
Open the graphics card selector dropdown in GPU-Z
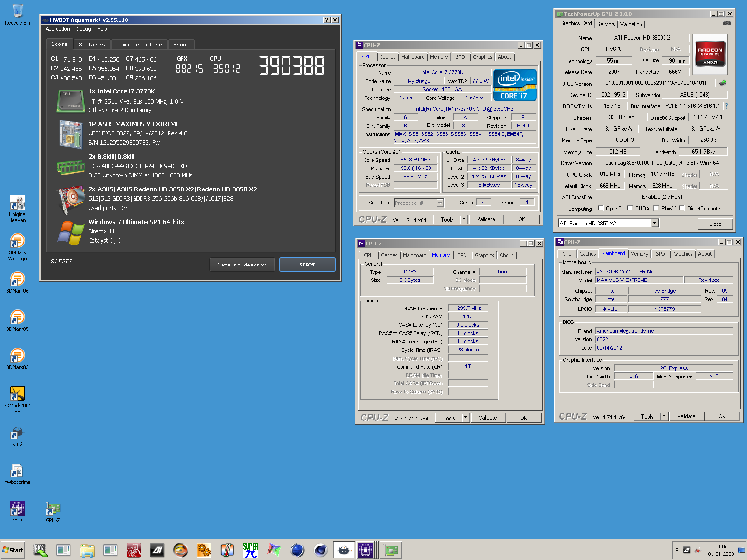655,224
